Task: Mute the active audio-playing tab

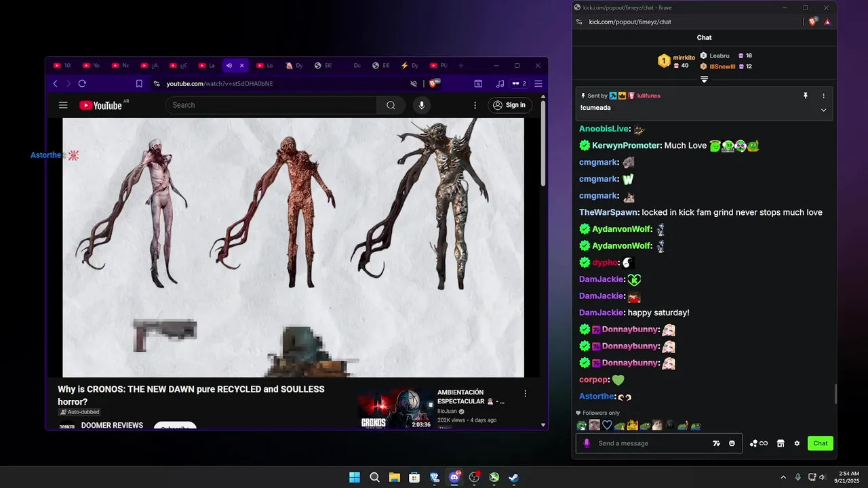Action: pos(229,66)
